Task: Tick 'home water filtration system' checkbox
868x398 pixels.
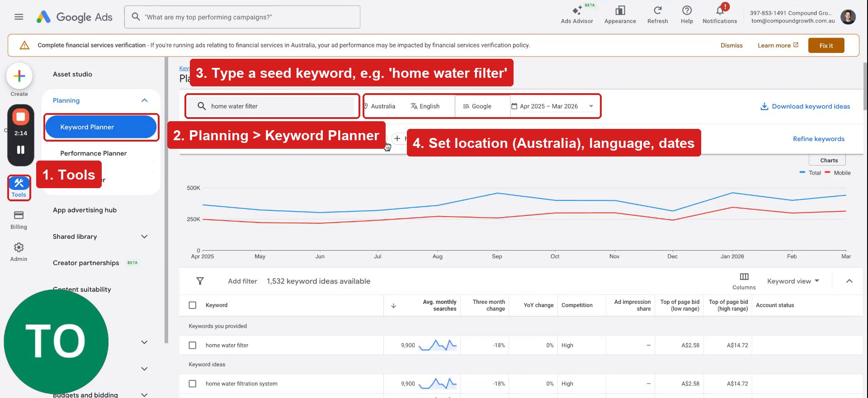Action: click(193, 384)
